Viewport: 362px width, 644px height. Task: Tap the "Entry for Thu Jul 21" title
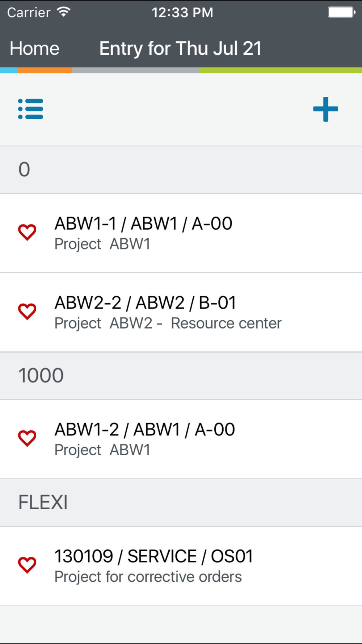[180, 48]
